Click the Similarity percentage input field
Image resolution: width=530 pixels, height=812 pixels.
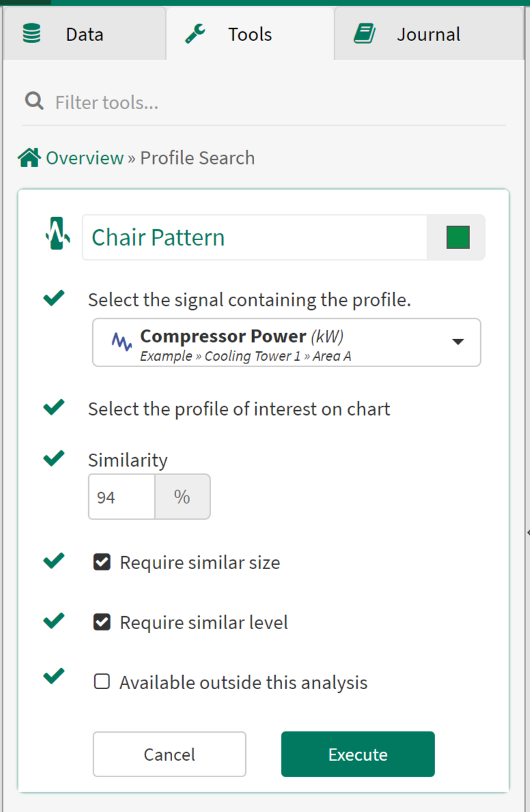[122, 497]
